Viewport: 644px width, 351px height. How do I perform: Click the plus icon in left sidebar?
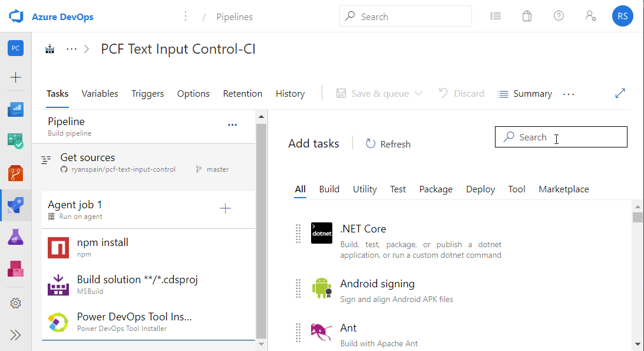(x=15, y=77)
